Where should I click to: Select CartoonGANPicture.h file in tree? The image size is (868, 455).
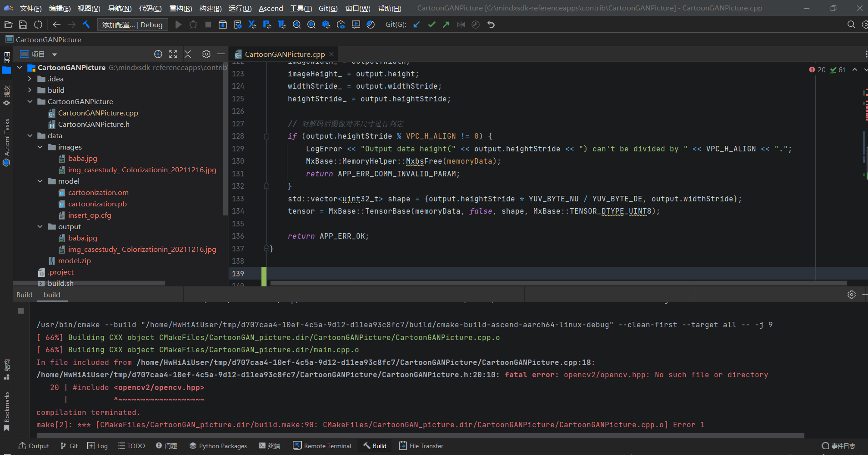94,124
